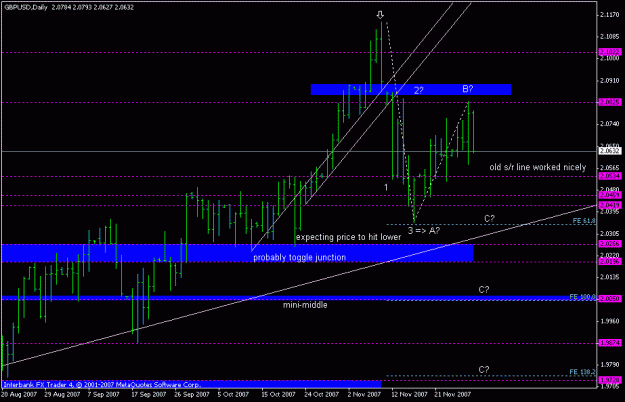Screen dimensions: 625x402
Task: Click the '24 Oct 2007' date label
Action: click(322, 394)
